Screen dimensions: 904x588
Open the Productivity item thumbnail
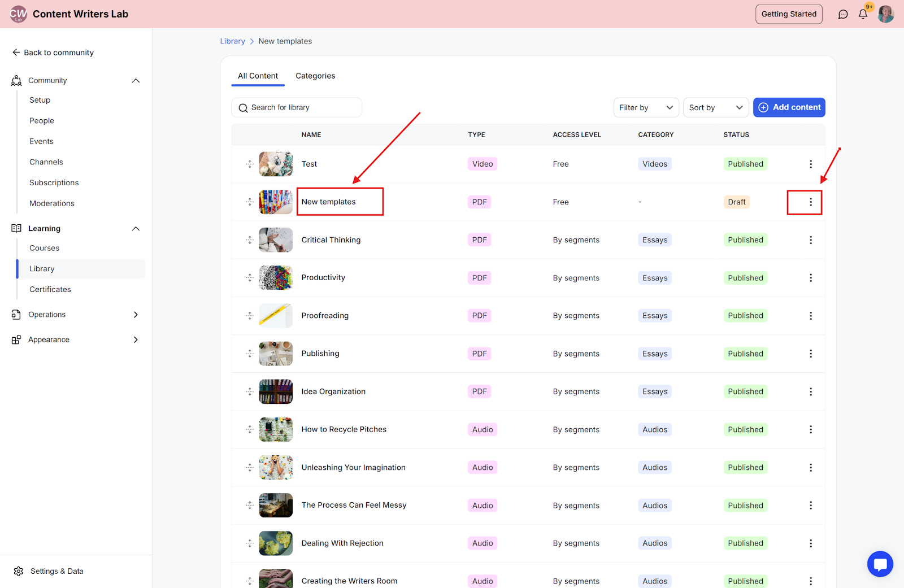pos(276,278)
